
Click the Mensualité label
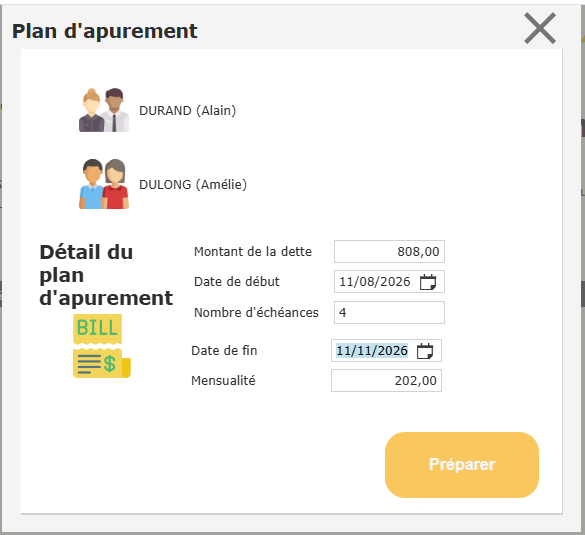223,381
